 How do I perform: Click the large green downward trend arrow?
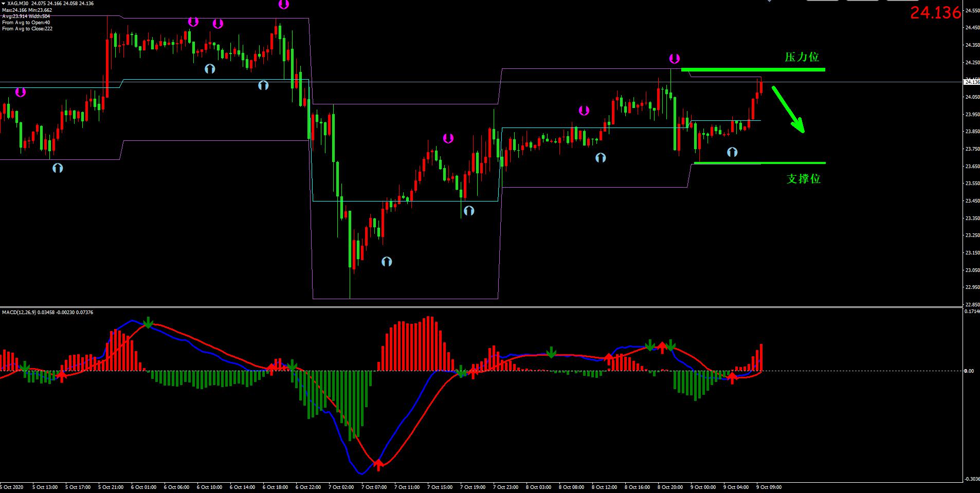[788, 109]
